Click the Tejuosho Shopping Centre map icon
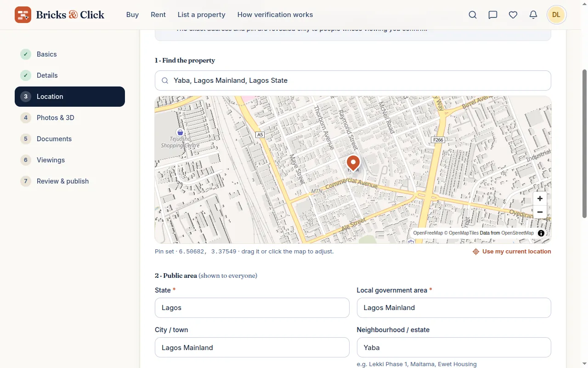 coord(180,132)
